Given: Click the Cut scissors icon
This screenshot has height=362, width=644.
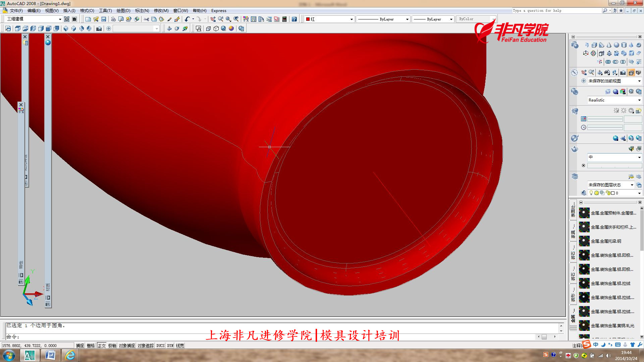Looking at the screenshot, I should point(146,19).
